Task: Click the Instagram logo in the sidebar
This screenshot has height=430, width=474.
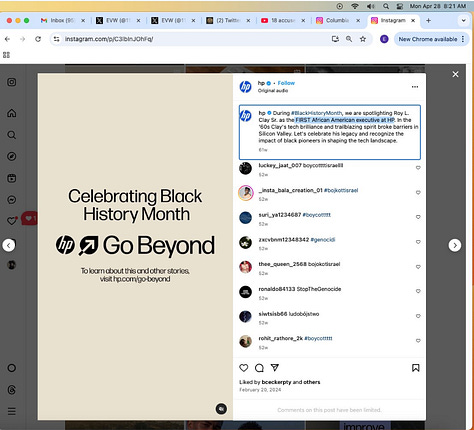Action: coord(12,82)
